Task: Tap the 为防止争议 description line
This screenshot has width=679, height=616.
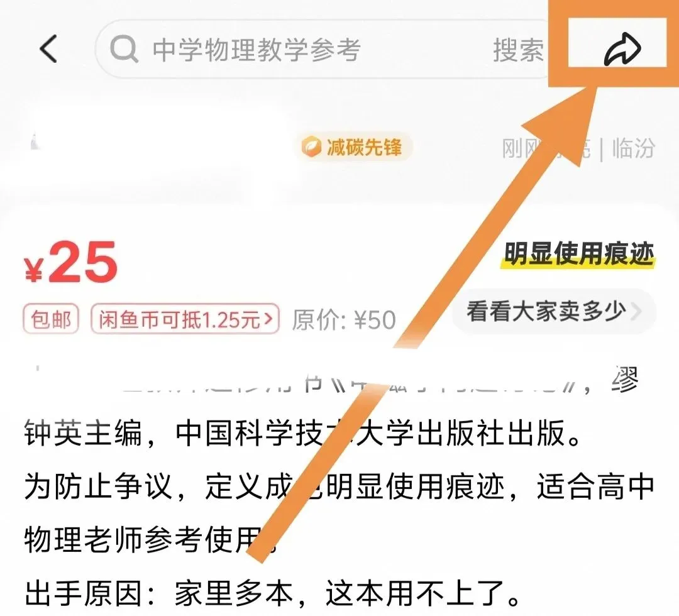Action: tap(339, 487)
